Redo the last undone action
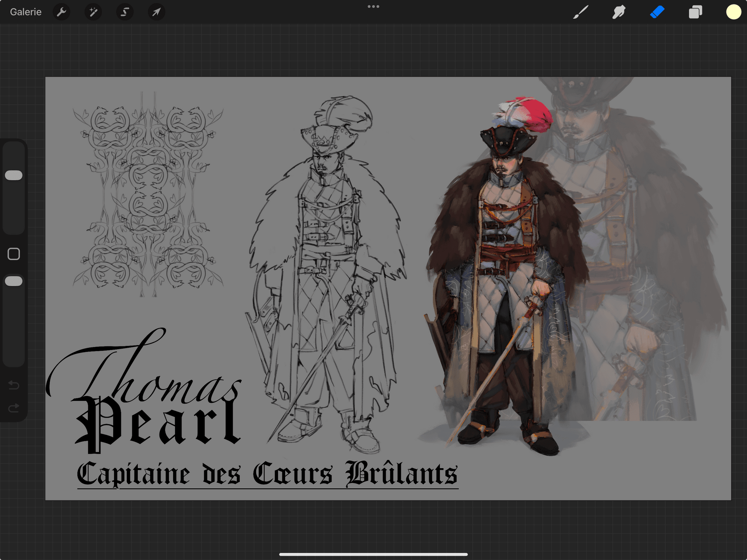Viewport: 747px width, 560px height. coord(14,408)
